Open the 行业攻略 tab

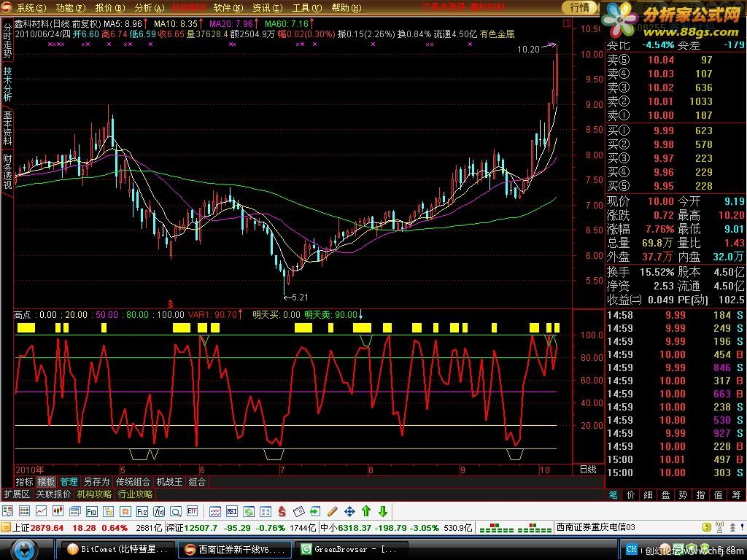(x=135, y=494)
